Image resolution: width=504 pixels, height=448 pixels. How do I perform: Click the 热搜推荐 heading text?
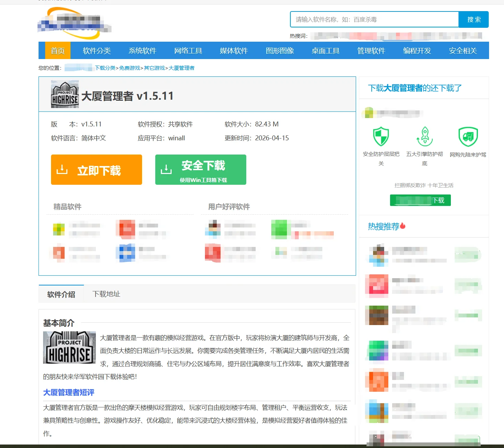point(383,226)
